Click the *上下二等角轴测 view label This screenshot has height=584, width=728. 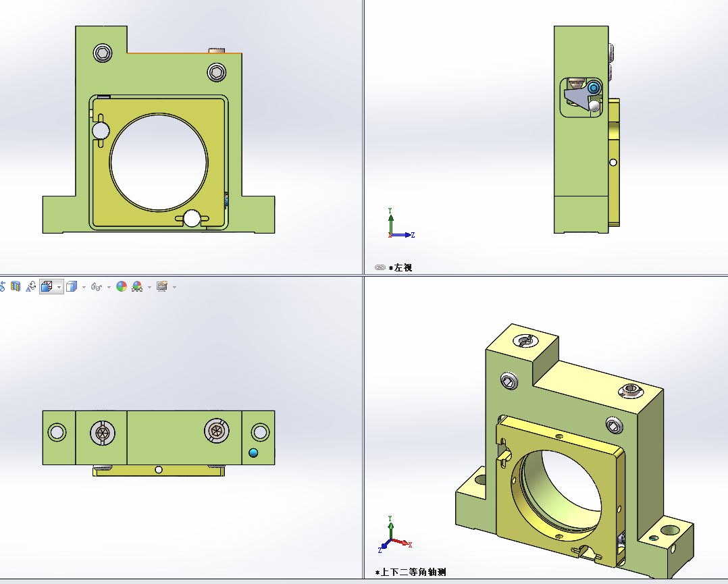pos(411,572)
